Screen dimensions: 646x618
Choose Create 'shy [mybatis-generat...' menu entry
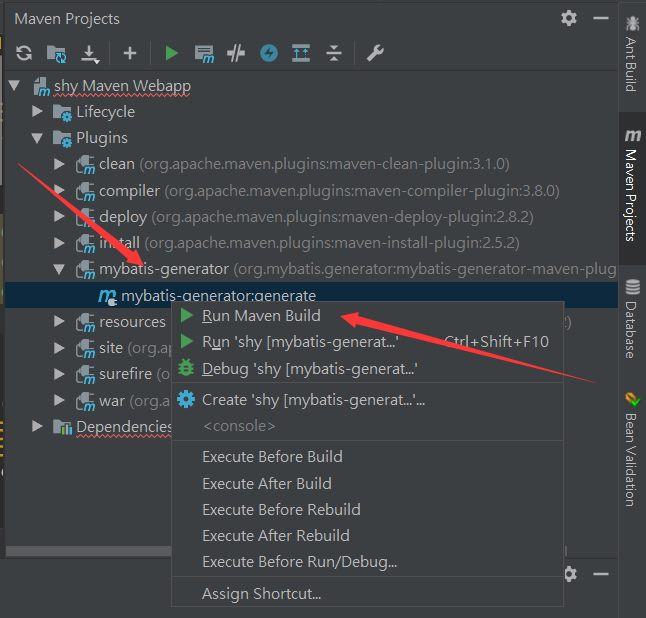click(x=367, y=400)
